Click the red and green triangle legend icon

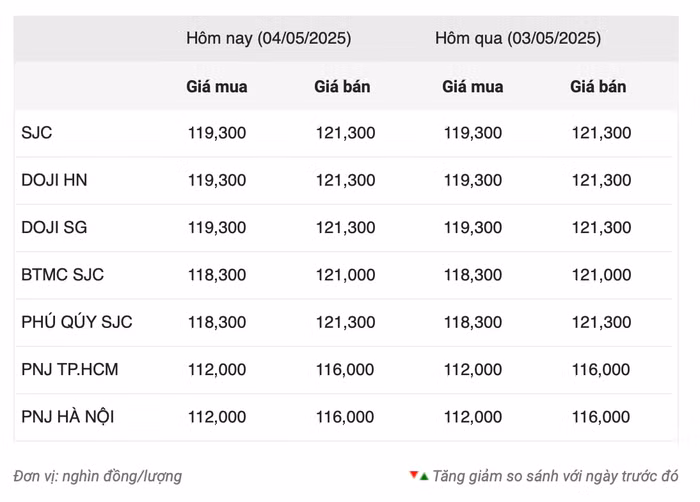(418, 476)
